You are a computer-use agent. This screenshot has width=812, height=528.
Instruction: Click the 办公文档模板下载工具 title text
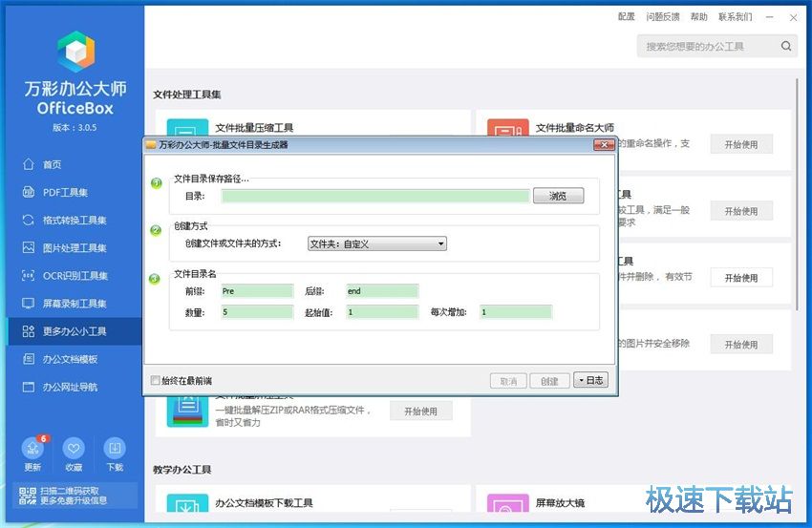pos(264,502)
